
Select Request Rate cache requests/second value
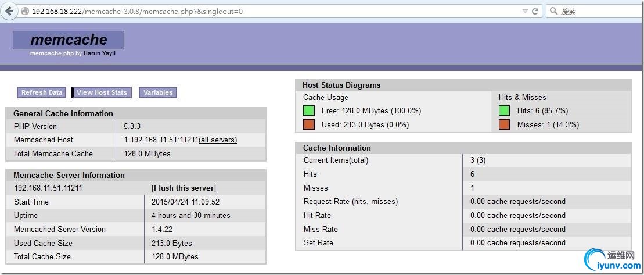coord(518,202)
